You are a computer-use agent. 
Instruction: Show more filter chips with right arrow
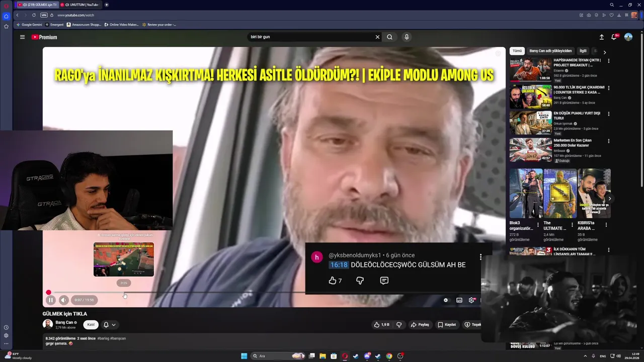605,52
